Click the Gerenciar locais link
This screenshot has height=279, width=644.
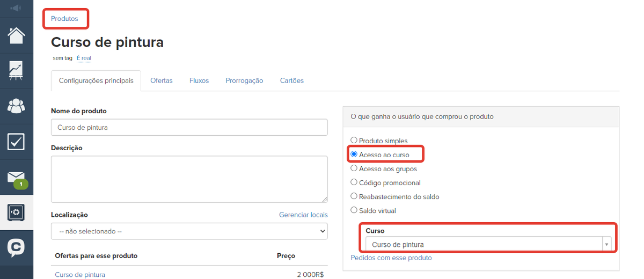pyautogui.click(x=303, y=215)
